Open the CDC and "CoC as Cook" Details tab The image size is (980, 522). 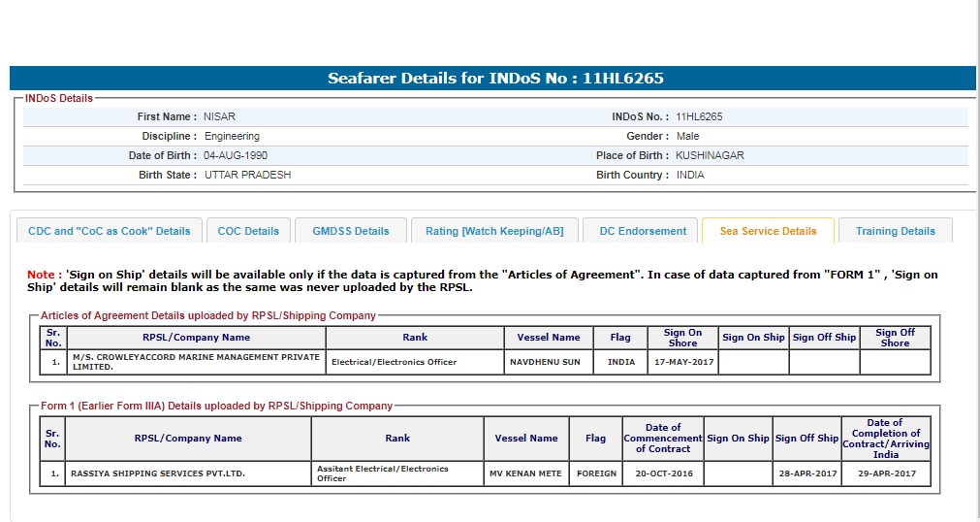pyautogui.click(x=110, y=231)
